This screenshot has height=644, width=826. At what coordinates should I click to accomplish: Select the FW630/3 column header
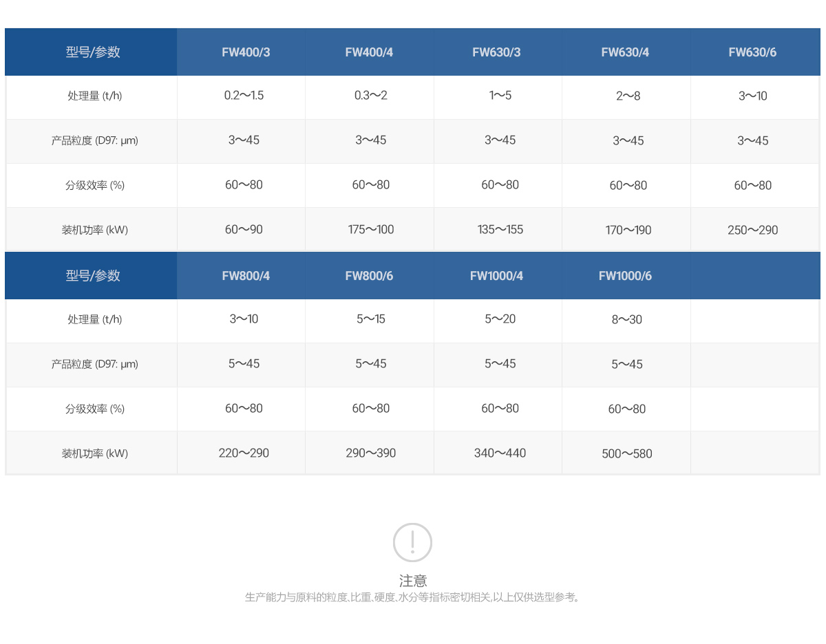coord(496,52)
